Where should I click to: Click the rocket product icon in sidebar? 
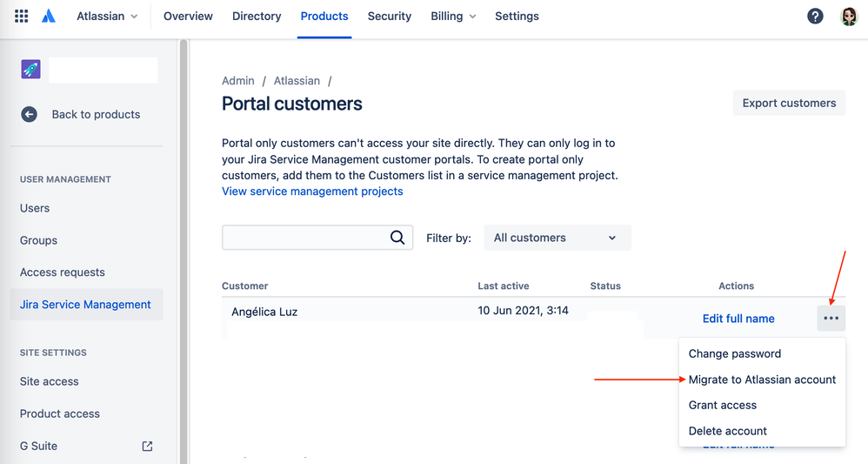(31, 70)
